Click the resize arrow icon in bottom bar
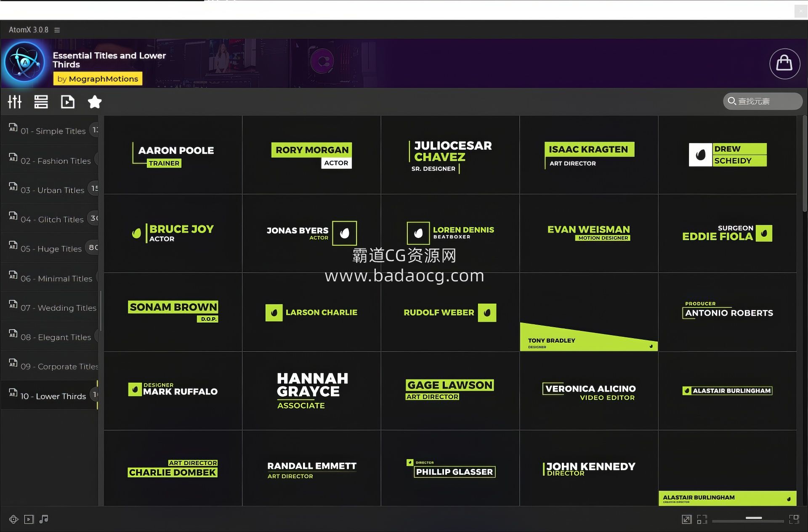The height and width of the screenshot is (532, 808). coord(686,519)
